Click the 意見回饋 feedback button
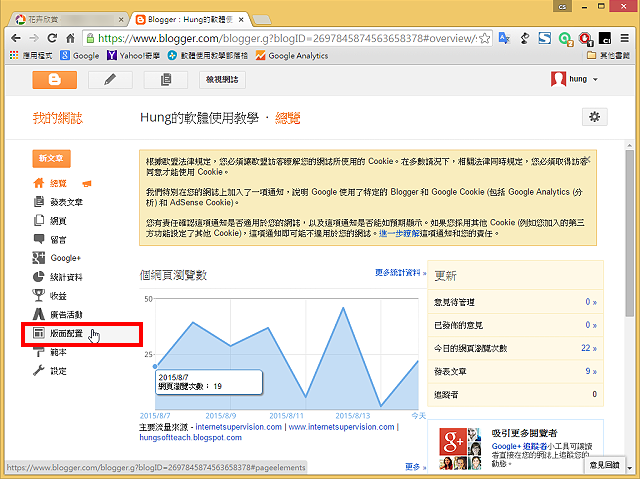 [x=604, y=465]
